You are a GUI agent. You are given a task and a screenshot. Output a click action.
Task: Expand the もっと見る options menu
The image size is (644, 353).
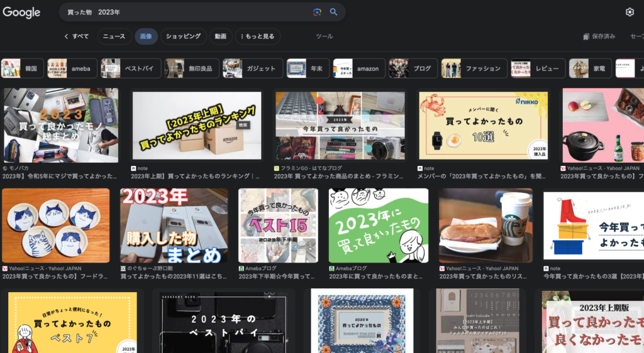(257, 36)
